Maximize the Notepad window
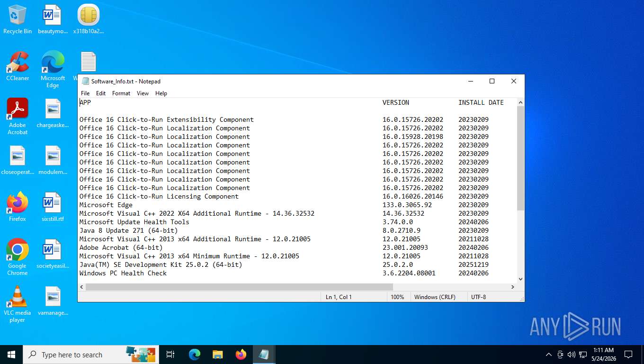 point(492,81)
